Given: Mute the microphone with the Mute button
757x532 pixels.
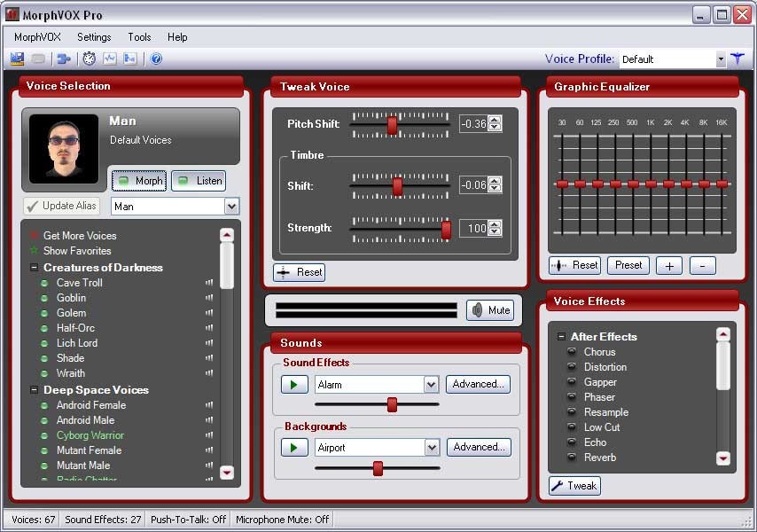Looking at the screenshot, I should (489, 309).
